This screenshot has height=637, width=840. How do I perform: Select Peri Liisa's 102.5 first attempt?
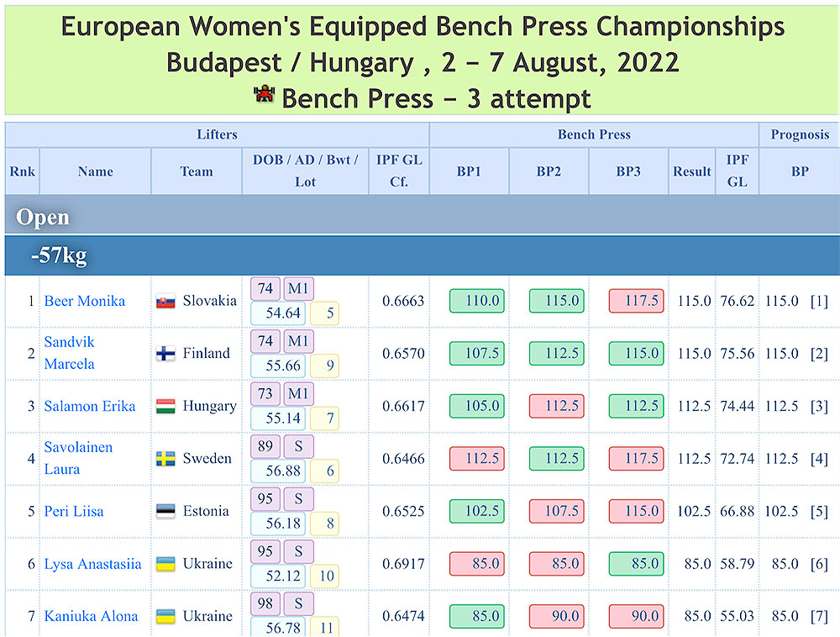click(477, 511)
